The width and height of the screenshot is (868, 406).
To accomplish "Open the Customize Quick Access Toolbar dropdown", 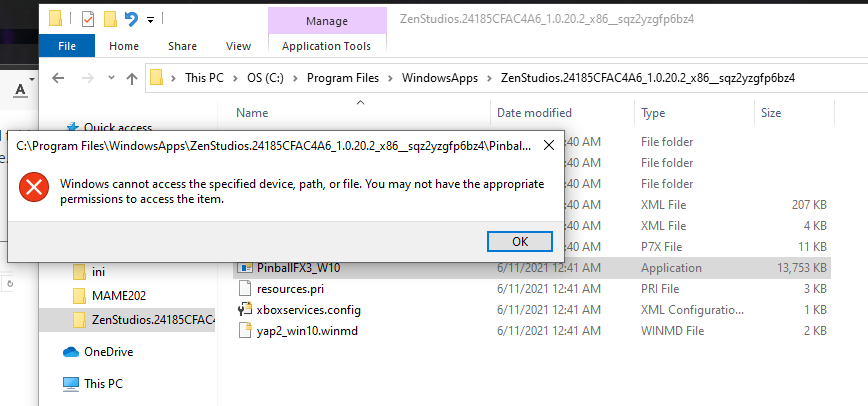I will click(150, 20).
